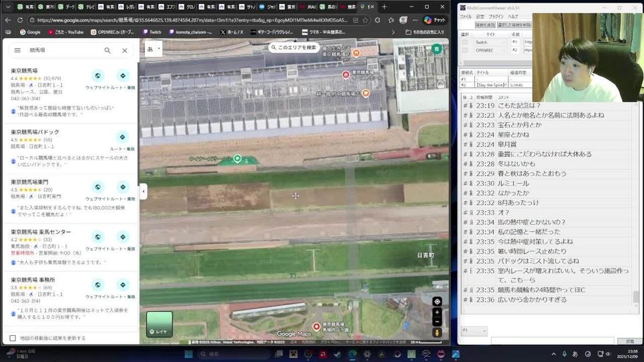Toggle 'update results when map moves' checkbox
Viewport: 644px width, 362px height.
click(x=13, y=338)
